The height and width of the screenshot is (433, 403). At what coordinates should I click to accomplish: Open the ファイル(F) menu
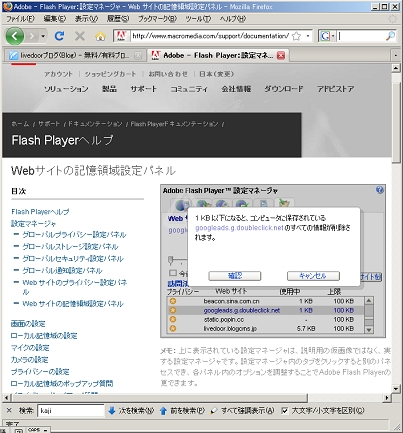coord(20,19)
